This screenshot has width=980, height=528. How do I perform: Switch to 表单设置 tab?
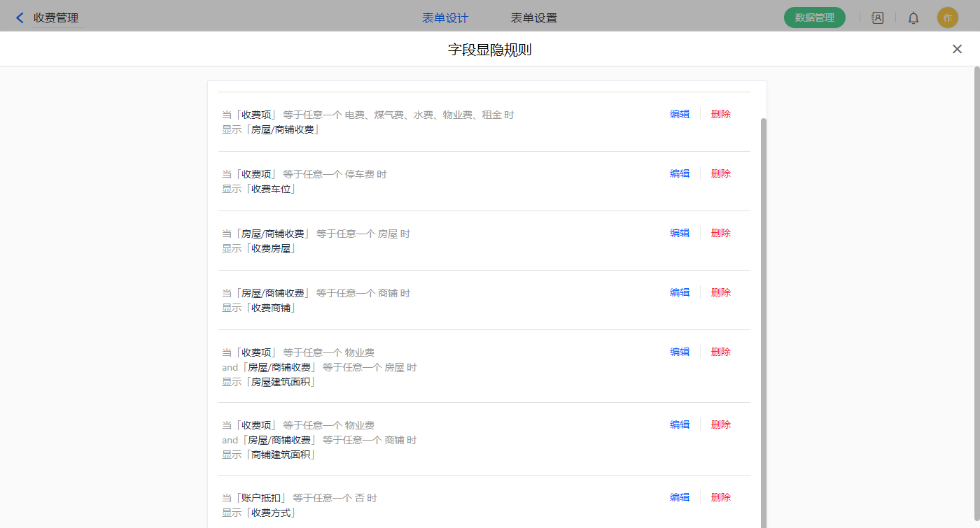534,18
